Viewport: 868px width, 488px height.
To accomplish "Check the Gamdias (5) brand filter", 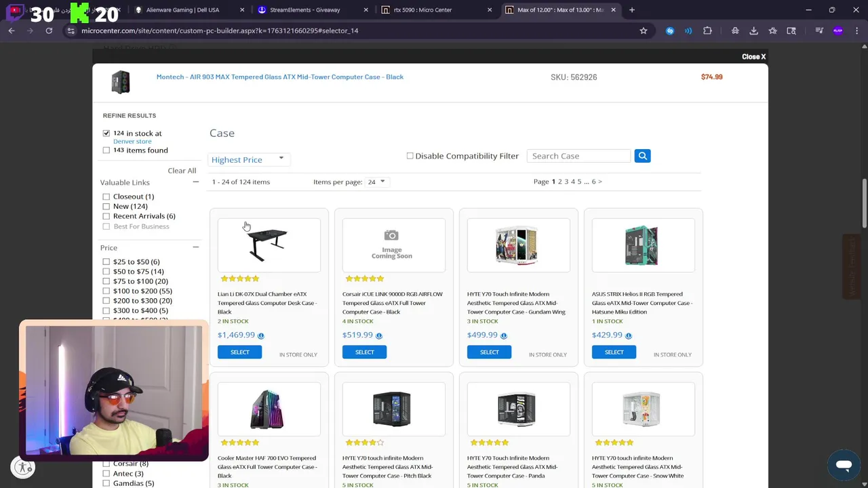I will point(106,483).
